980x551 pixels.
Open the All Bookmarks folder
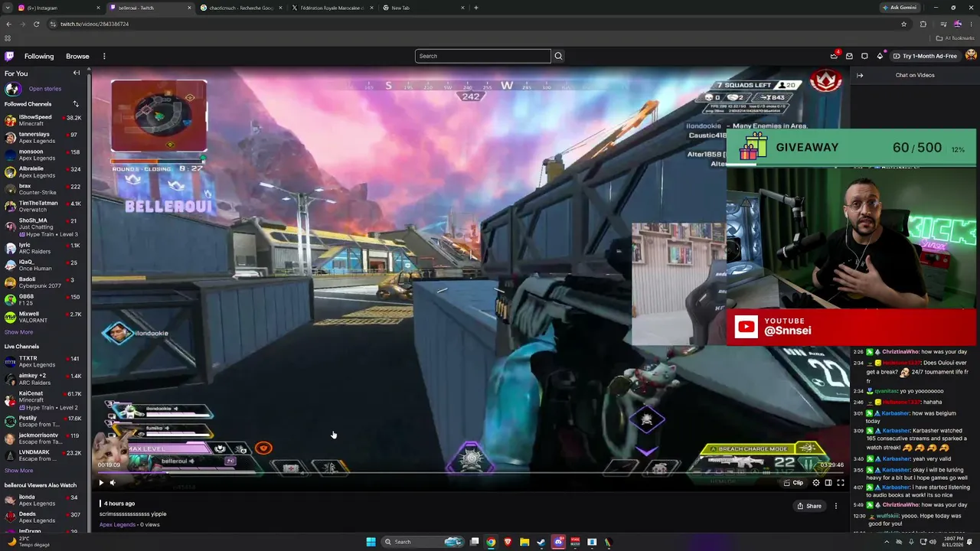[x=955, y=38]
